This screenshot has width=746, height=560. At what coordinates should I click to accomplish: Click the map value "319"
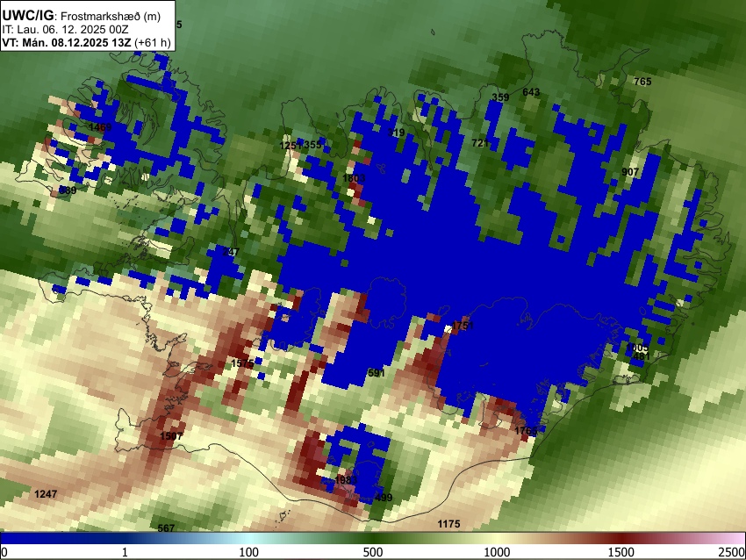tap(396, 133)
